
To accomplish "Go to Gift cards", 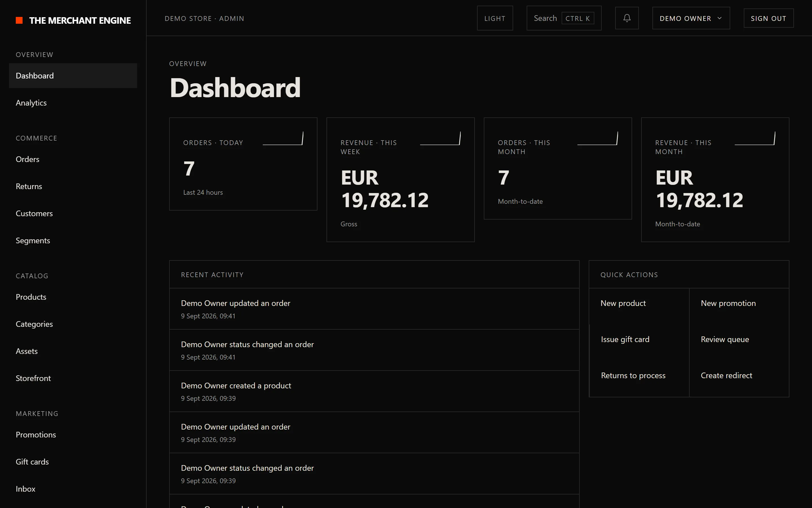I will [73, 462].
